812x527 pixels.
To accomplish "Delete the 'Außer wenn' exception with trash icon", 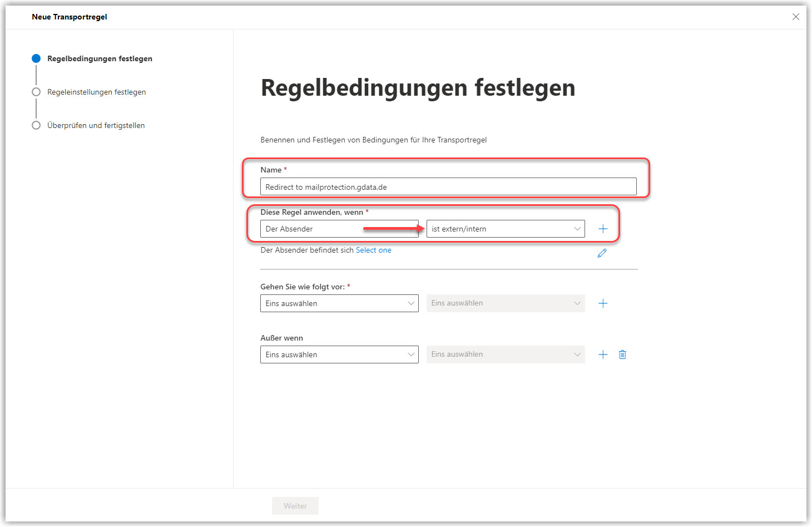I will point(622,354).
